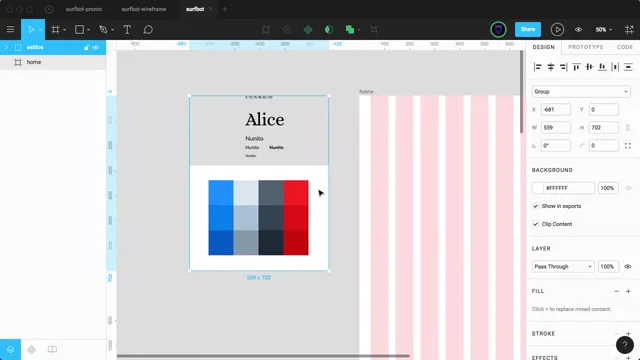Align selection top
This screenshot has height=360, width=640.
tap(576, 67)
